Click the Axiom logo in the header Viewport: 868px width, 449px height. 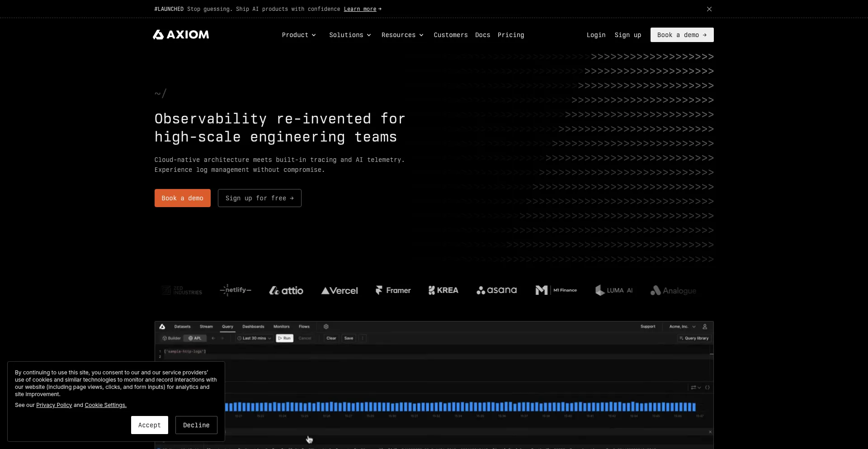coord(181,35)
